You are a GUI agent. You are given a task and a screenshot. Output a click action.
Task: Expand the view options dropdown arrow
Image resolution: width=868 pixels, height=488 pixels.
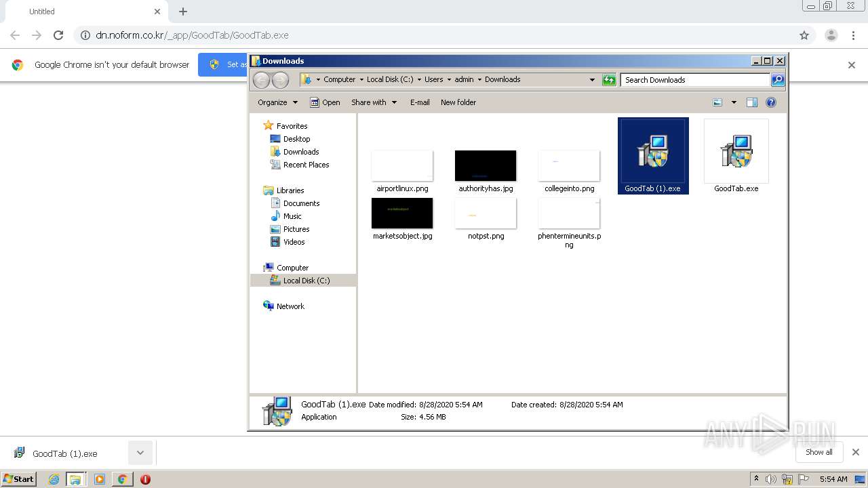[734, 102]
